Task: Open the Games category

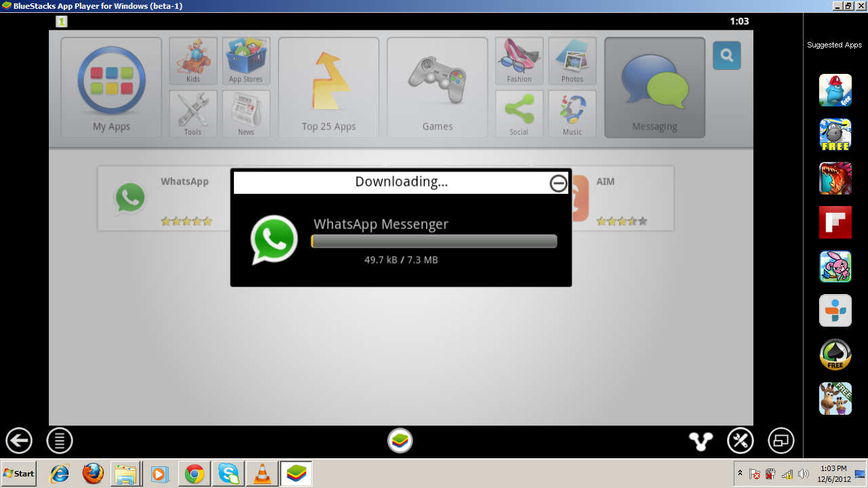Action: pos(437,87)
